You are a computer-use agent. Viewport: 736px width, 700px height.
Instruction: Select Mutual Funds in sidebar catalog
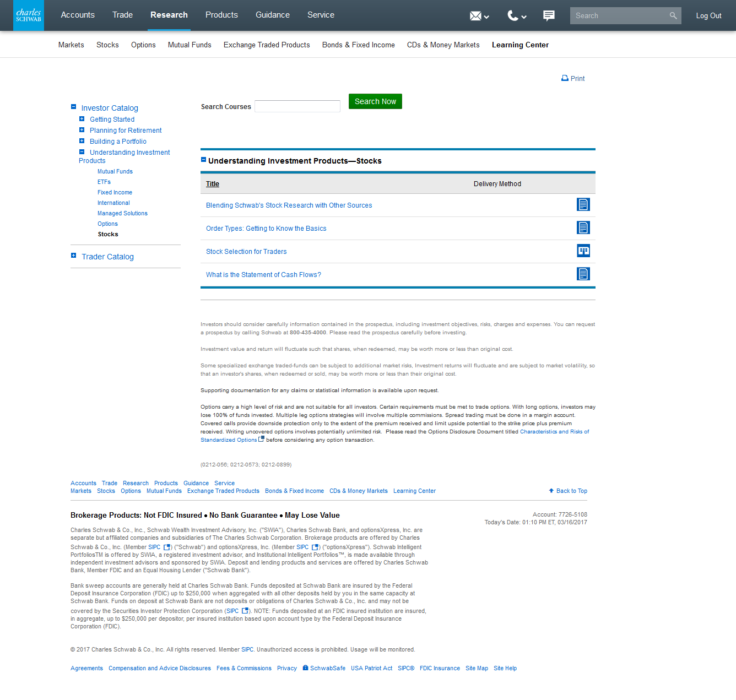pos(115,171)
